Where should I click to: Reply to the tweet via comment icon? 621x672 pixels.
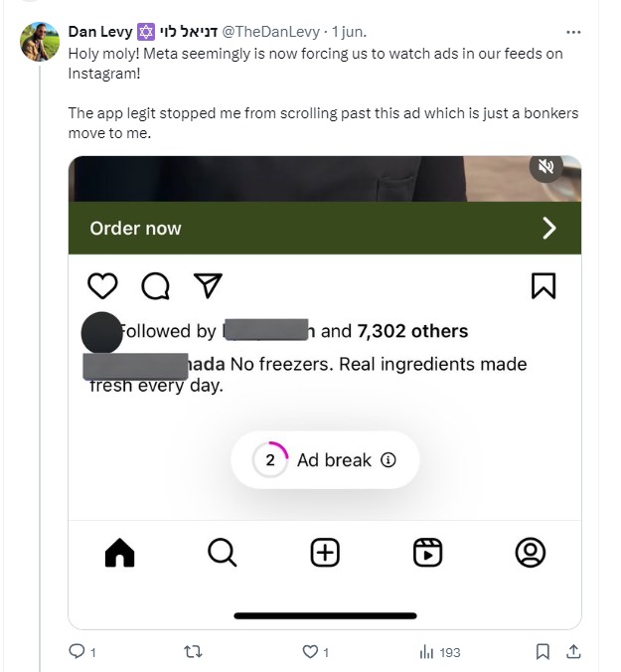pos(78,652)
